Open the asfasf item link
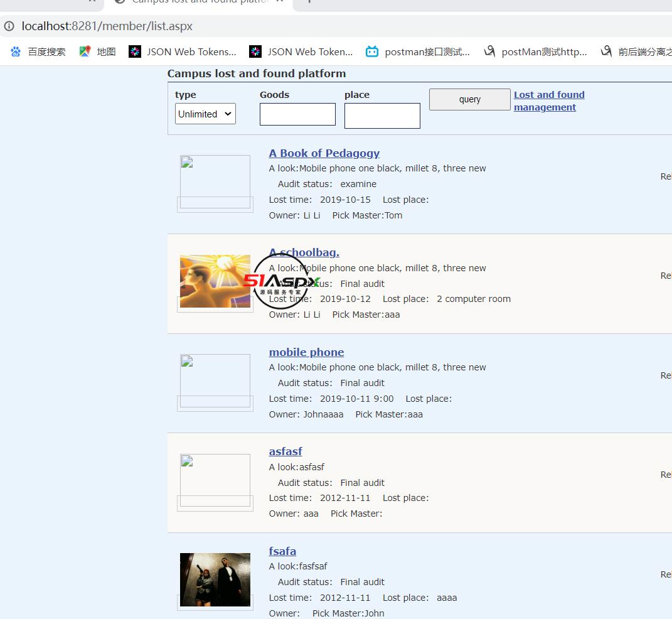The width and height of the screenshot is (672, 619). pos(285,451)
